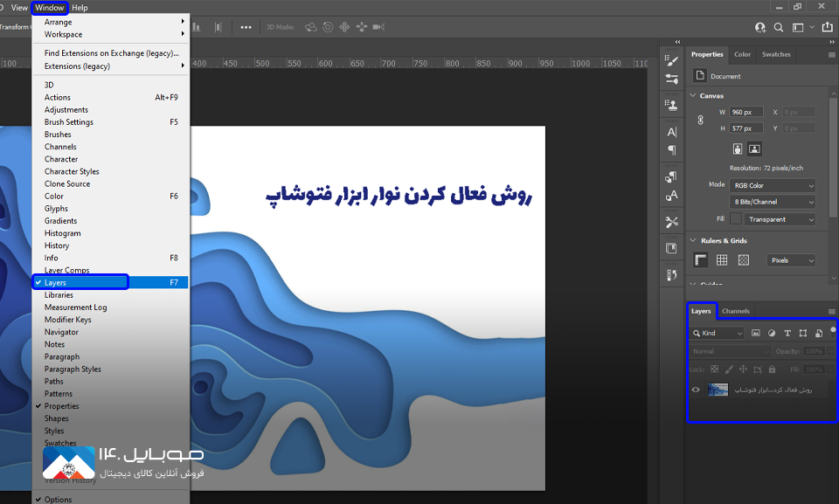The height and width of the screenshot is (504, 839).
Task: Filter layers by adjustment layers icon
Action: pyautogui.click(x=772, y=333)
